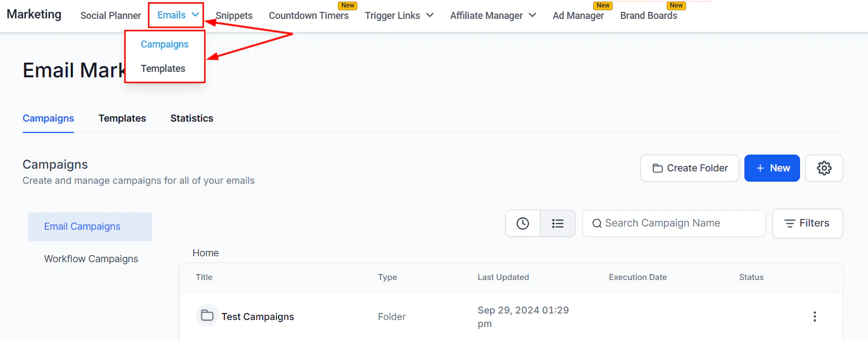Expand the Emails dropdown chevron
868x340 pixels.
pos(195,15)
